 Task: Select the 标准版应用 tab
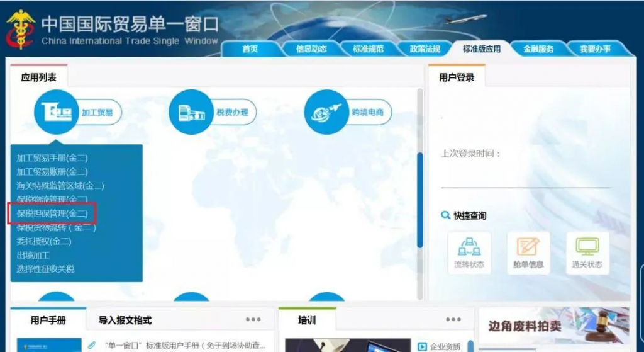pyautogui.click(x=481, y=49)
